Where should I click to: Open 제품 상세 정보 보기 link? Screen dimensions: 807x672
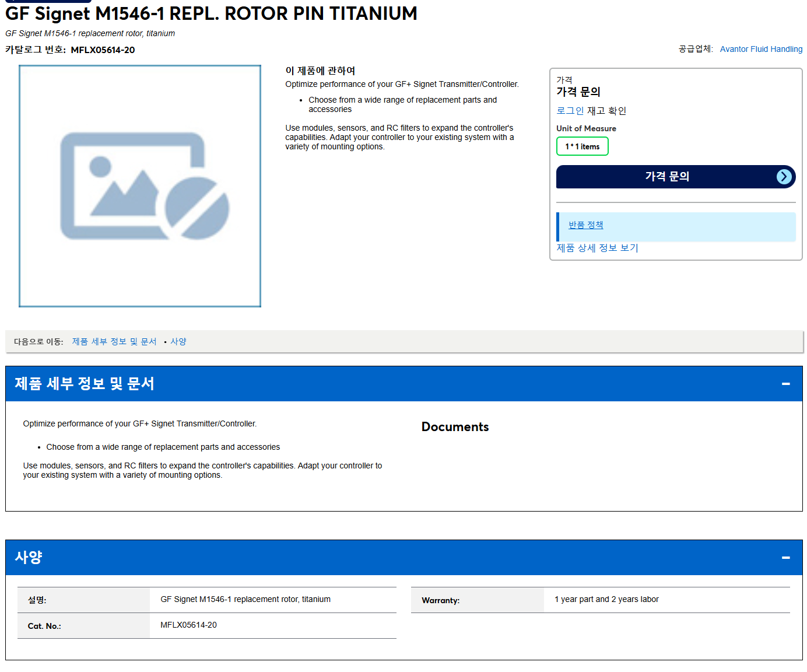(597, 248)
